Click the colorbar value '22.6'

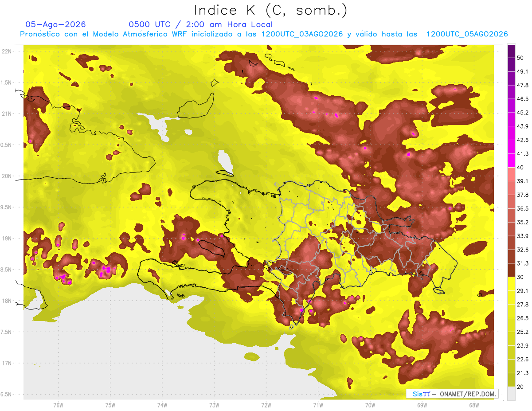[x=522, y=360]
